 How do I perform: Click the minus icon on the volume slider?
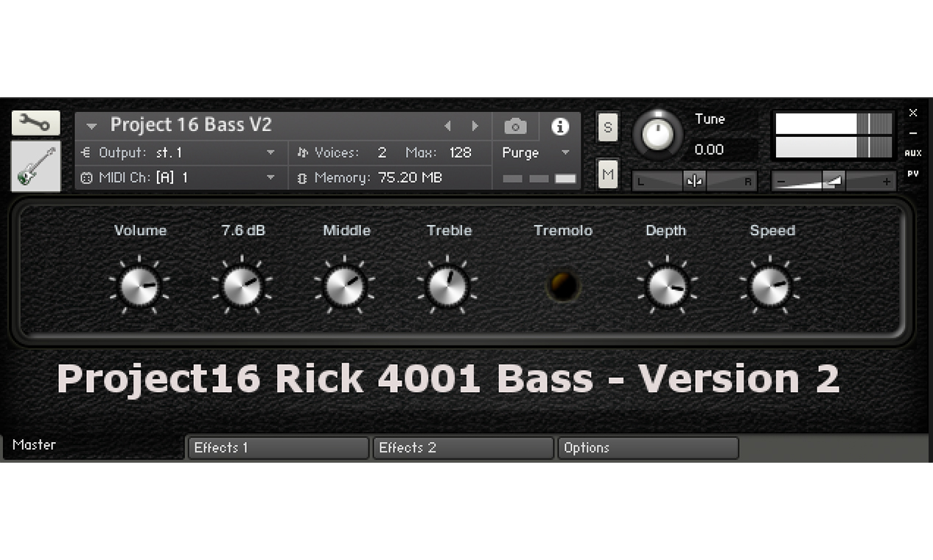coord(782,181)
